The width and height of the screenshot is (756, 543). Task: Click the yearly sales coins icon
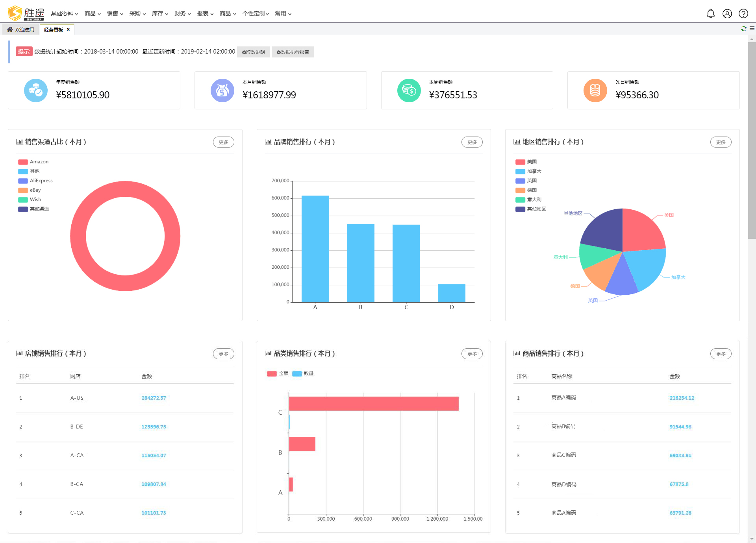[36, 90]
